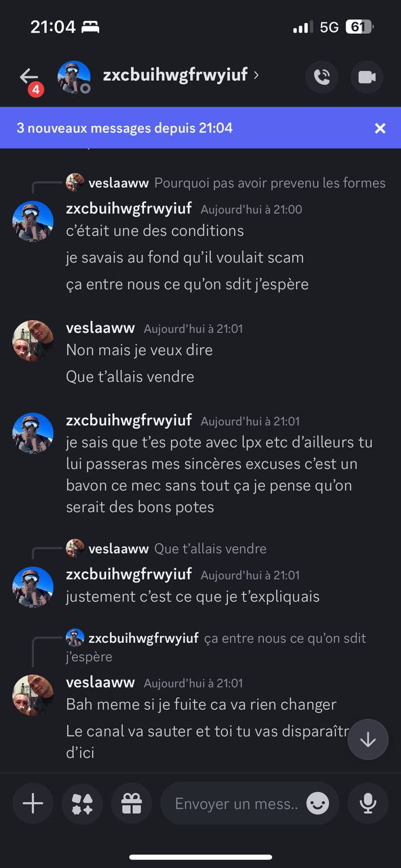This screenshot has height=868, width=401.
Task: Open the zxcbuihwgfrwyiuf avatar in header
Action: coord(74,77)
